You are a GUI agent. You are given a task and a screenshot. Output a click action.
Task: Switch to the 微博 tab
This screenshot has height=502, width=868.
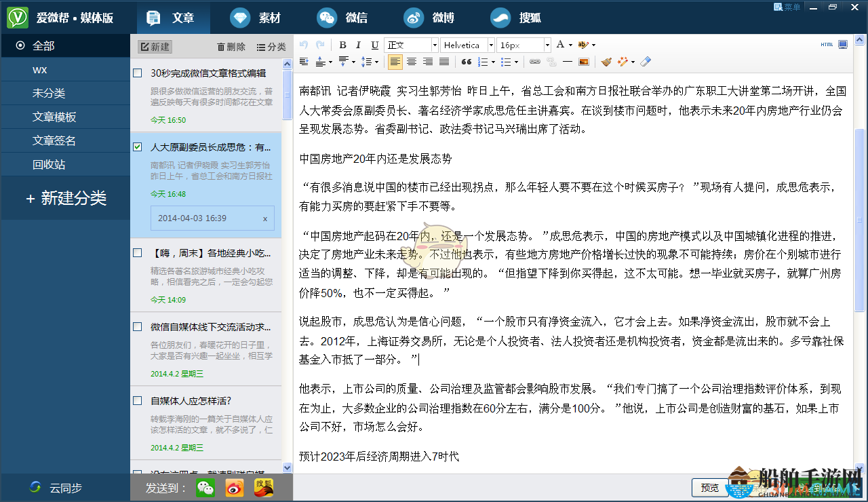coord(429,18)
